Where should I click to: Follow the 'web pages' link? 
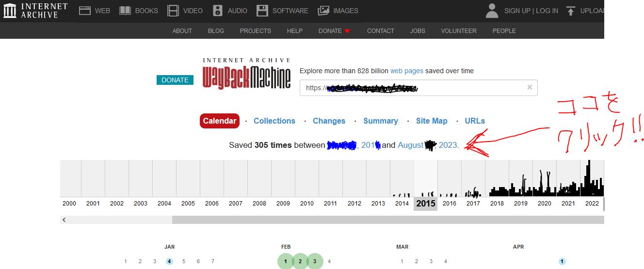407,71
